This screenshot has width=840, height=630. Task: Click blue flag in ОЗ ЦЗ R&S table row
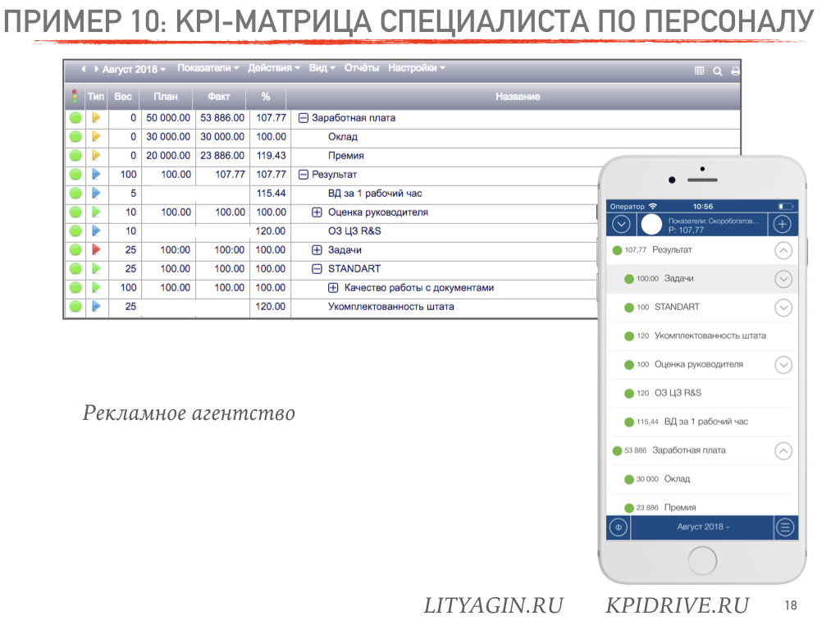point(96,231)
